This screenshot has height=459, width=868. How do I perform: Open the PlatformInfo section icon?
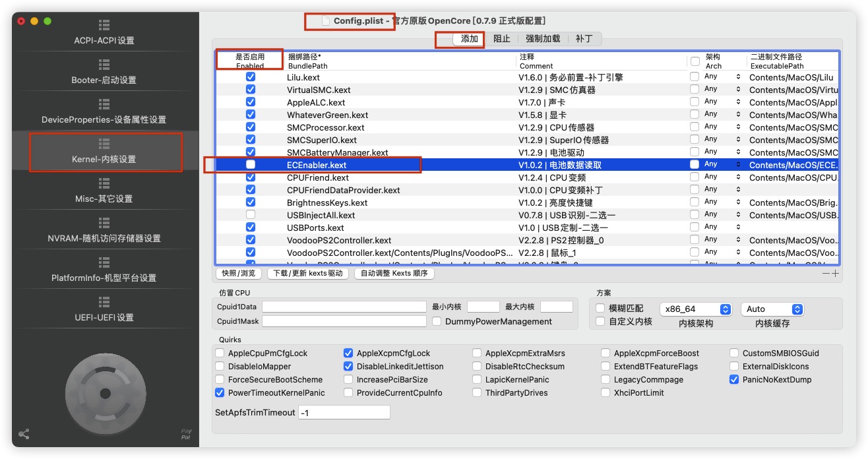(x=104, y=262)
